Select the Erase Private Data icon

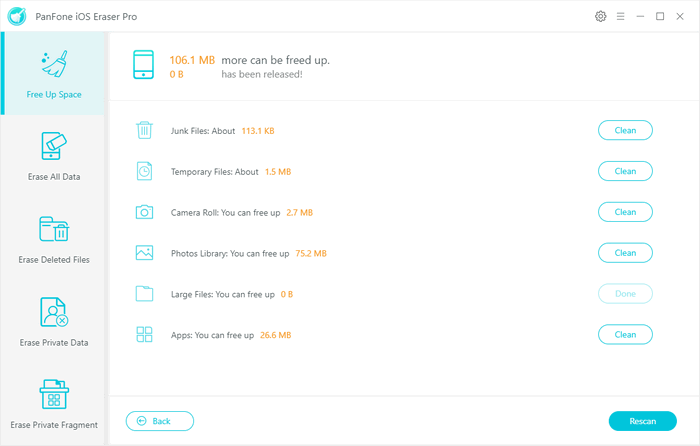coord(54,312)
